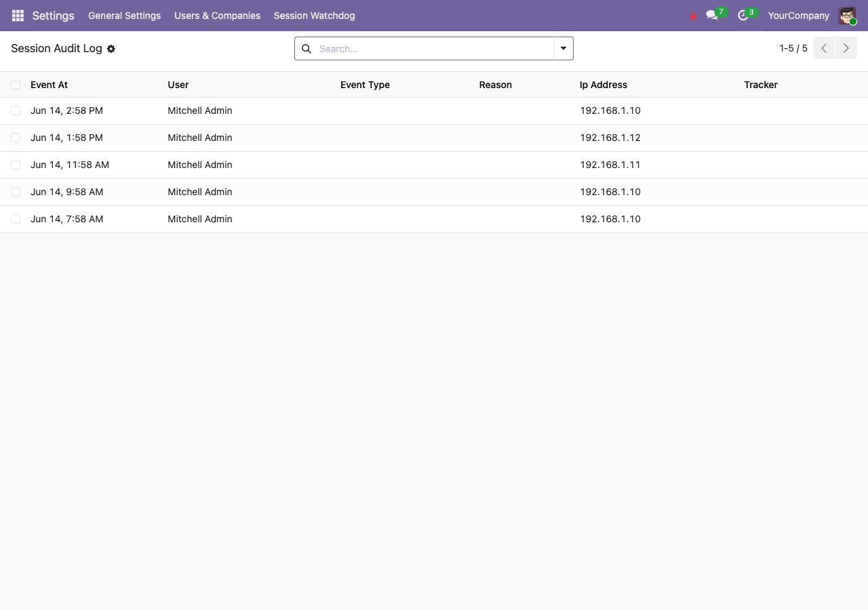This screenshot has width=868, height=610.
Task: Click the Settings app title
Action: [54, 16]
